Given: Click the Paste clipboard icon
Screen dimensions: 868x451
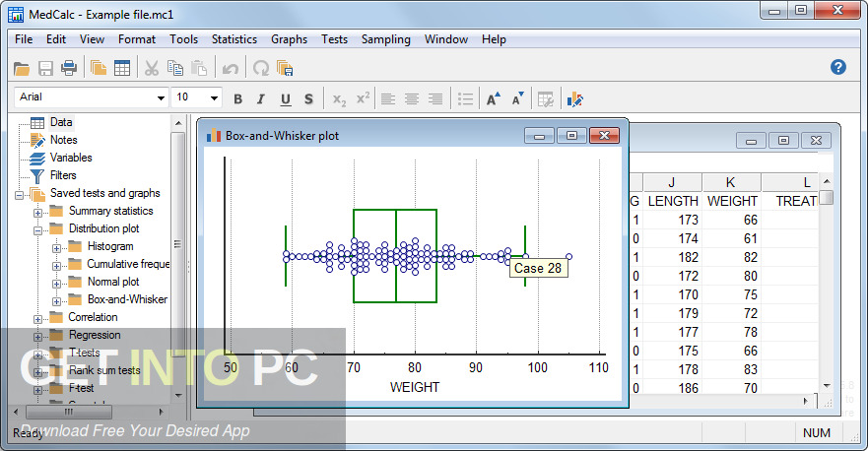Looking at the screenshot, I should 199,68.
